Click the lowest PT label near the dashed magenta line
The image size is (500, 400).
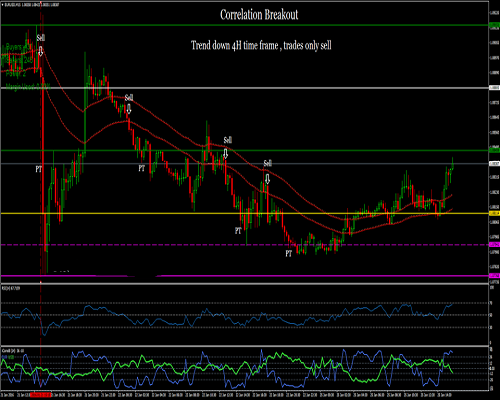click(289, 254)
